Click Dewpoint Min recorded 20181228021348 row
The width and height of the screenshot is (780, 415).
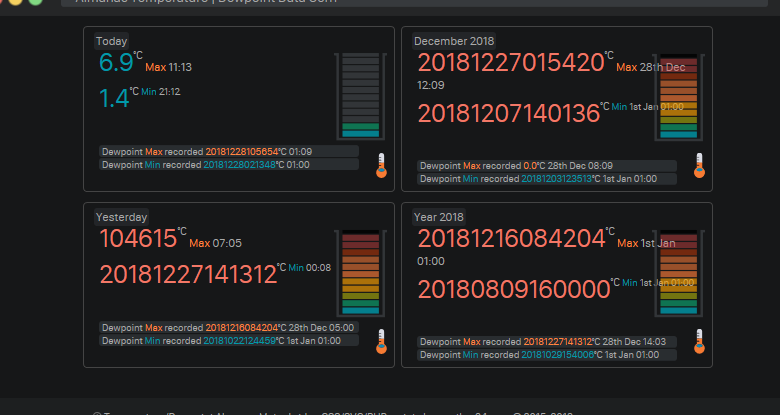(x=229, y=165)
